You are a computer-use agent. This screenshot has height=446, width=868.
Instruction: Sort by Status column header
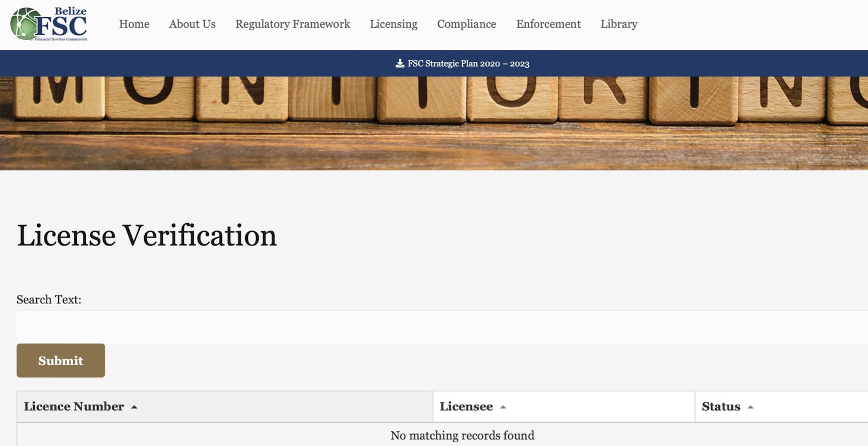[x=782, y=406]
